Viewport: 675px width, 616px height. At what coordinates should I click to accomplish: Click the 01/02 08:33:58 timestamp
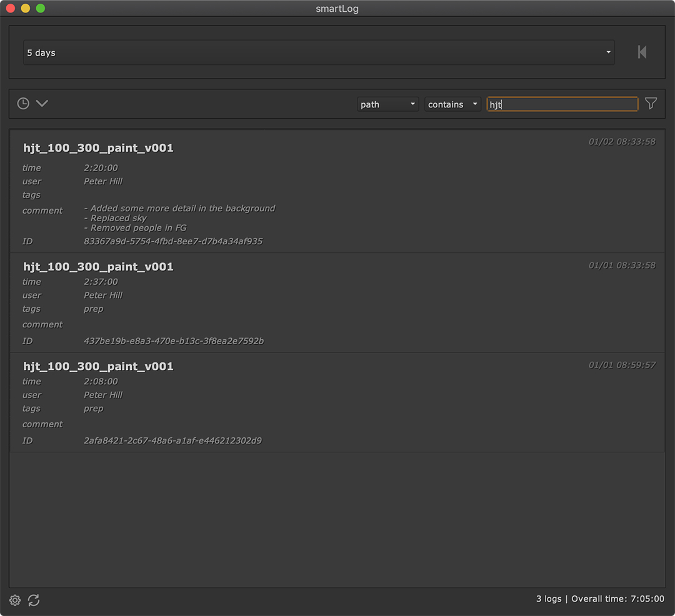pos(621,142)
